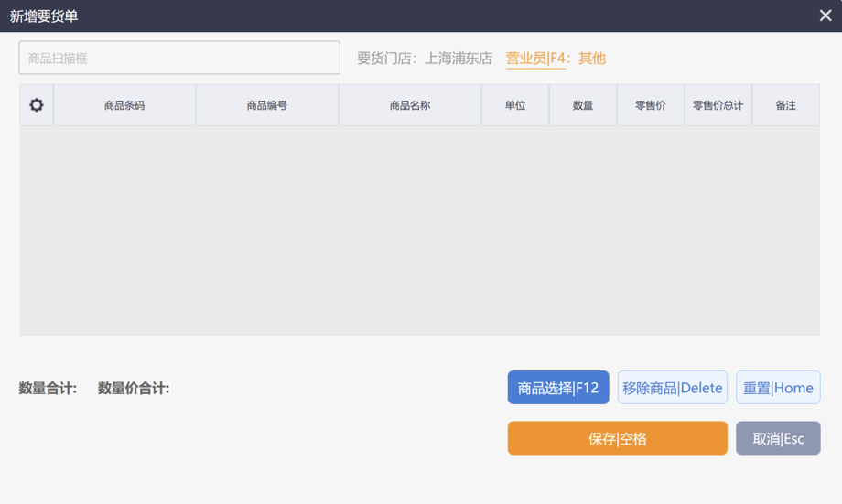Viewport: 842px width, 504px height.
Task: Select the 备注 column header
Action: (785, 105)
